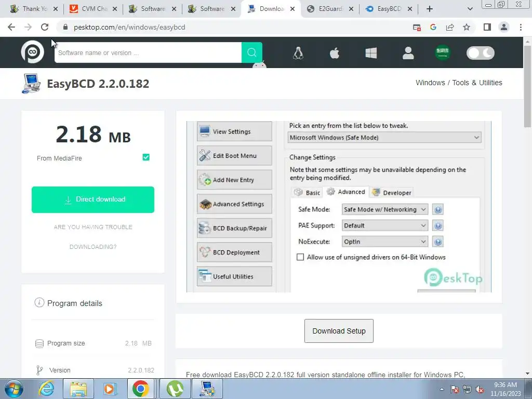Open the media player taskbar icon
Image resolution: width=532 pixels, height=399 pixels.
(109, 389)
